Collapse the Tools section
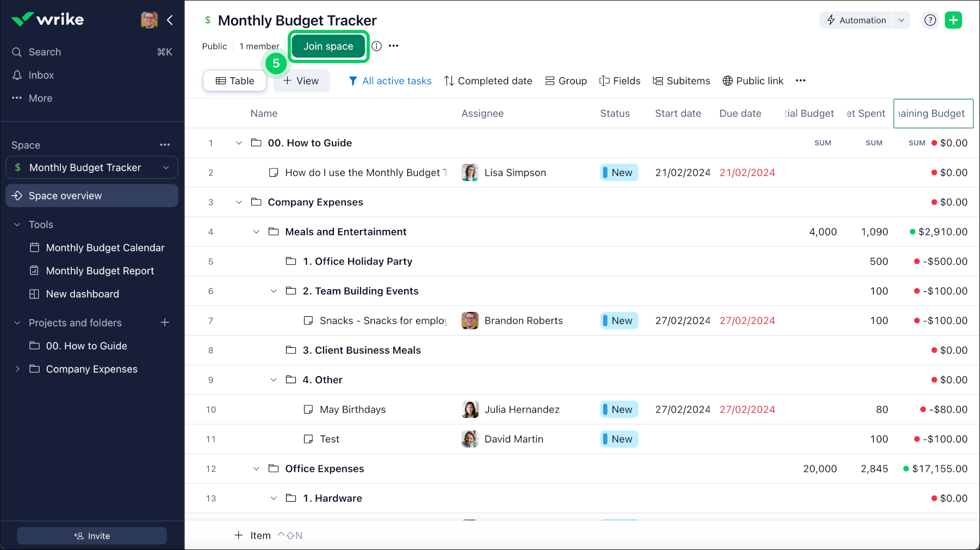980x550 pixels. tap(17, 224)
